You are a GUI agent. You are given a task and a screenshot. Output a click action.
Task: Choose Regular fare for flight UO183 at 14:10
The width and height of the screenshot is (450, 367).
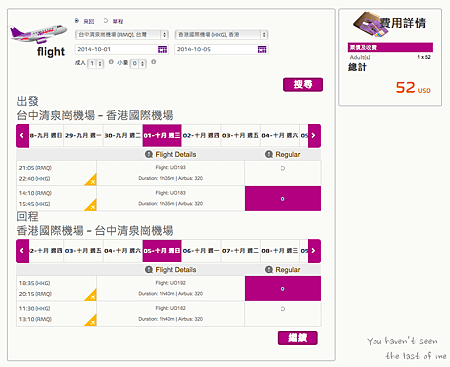(283, 199)
